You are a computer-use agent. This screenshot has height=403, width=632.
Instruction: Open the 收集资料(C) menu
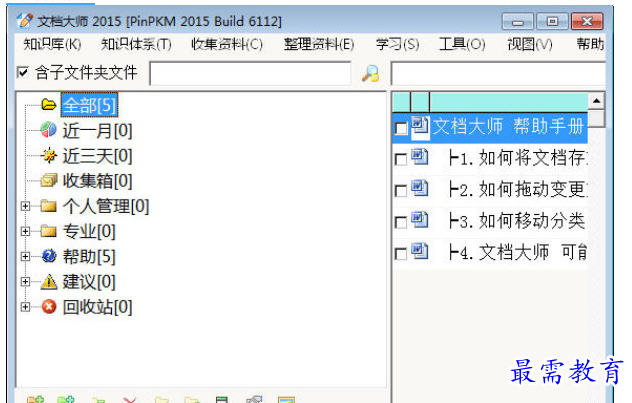point(227,44)
